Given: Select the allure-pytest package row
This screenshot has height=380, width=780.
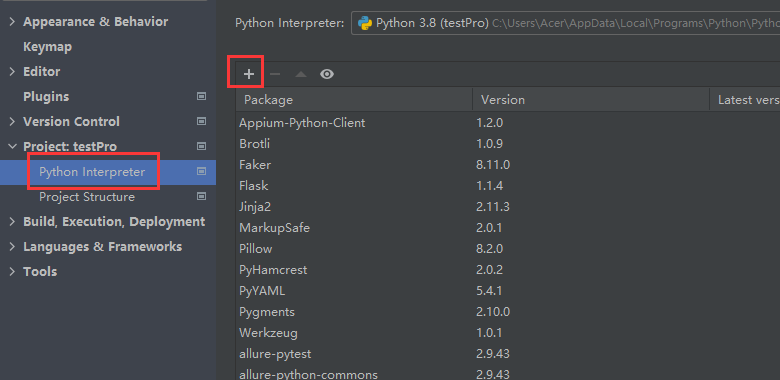Looking at the screenshot, I should point(508,354).
